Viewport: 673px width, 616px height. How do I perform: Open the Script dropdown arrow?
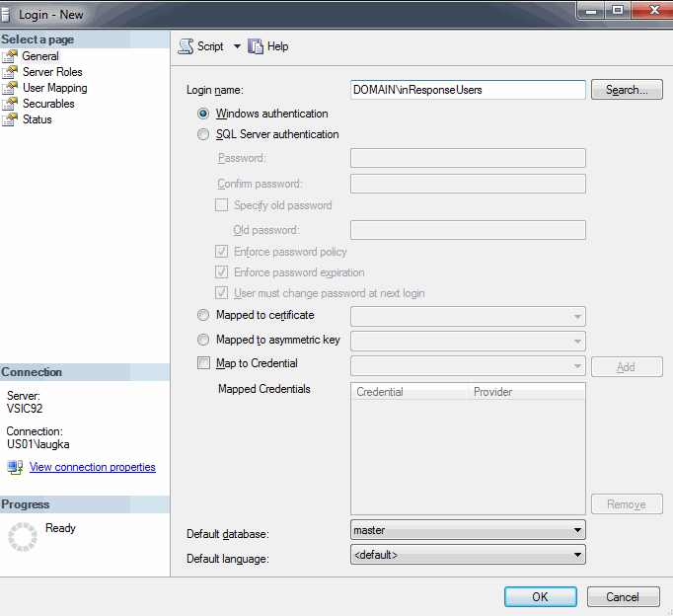(237, 46)
